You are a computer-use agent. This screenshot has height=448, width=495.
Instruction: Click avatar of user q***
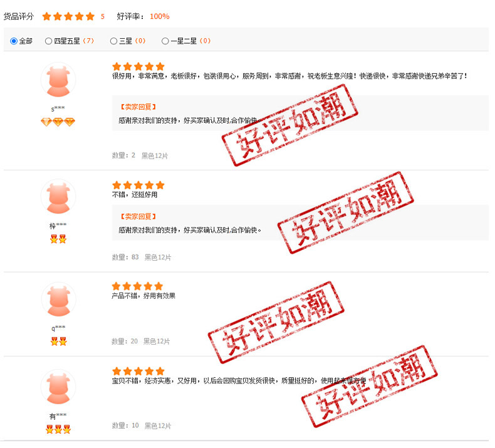[58, 300]
